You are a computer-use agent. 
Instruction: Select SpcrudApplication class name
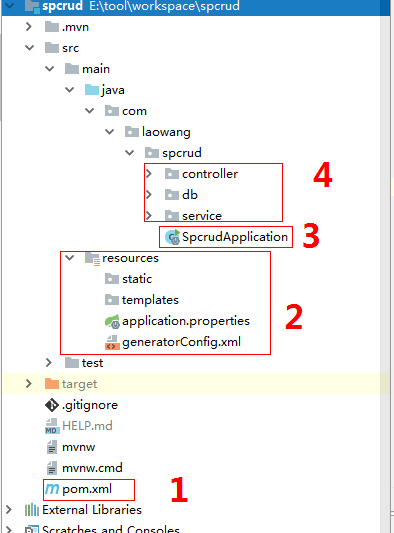pyautogui.click(x=235, y=237)
